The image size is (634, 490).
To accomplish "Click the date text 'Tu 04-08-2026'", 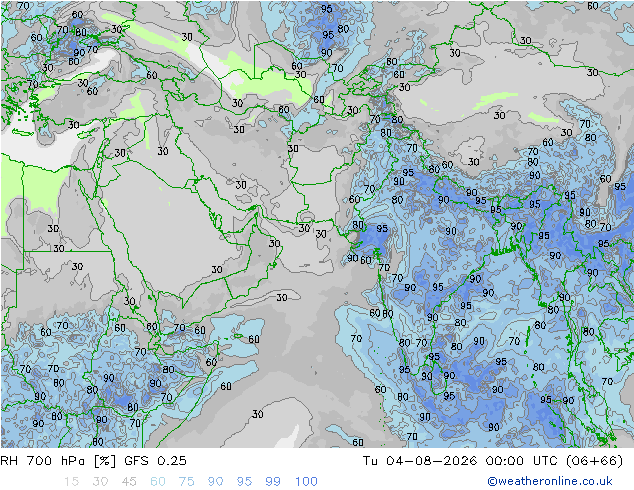I will point(420,461).
